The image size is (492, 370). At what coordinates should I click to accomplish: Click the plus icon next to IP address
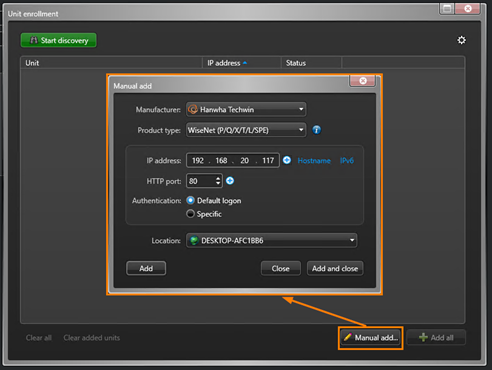point(287,160)
